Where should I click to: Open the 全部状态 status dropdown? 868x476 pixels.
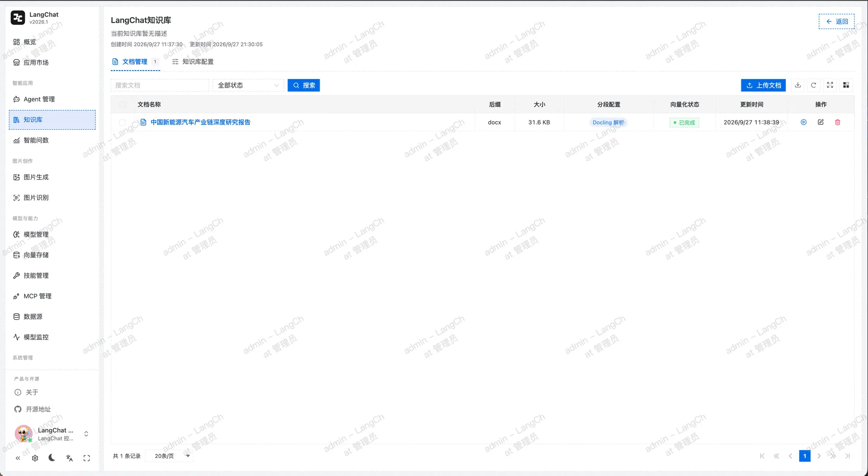coord(248,85)
